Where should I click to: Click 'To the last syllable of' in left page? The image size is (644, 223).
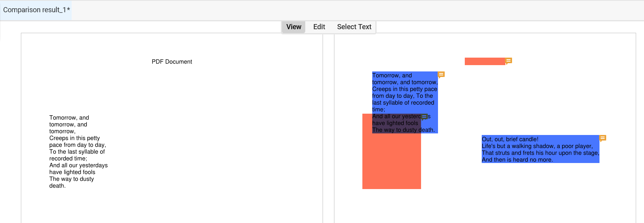(77, 152)
